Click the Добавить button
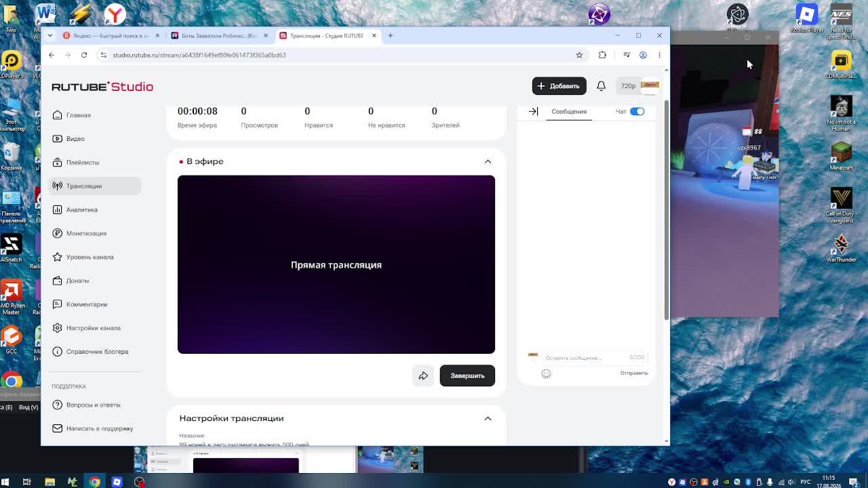Image resolution: width=868 pixels, height=488 pixels. pyautogui.click(x=559, y=86)
